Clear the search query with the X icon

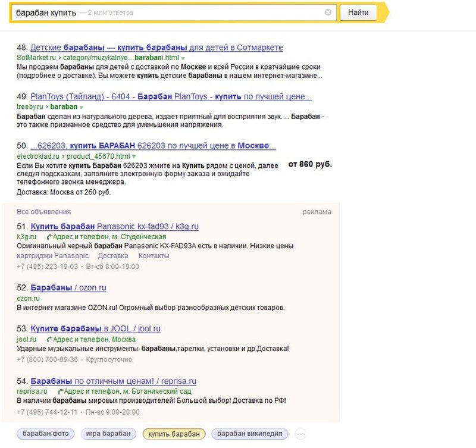tap(328, 12)
